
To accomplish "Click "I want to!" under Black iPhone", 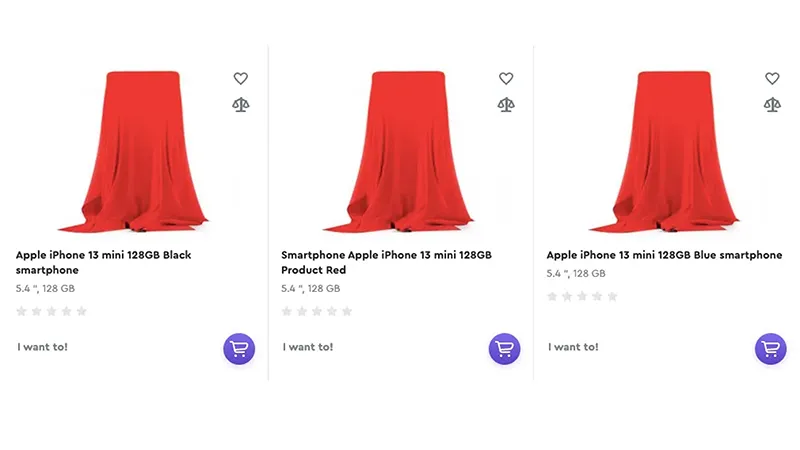I will point(42,347).
